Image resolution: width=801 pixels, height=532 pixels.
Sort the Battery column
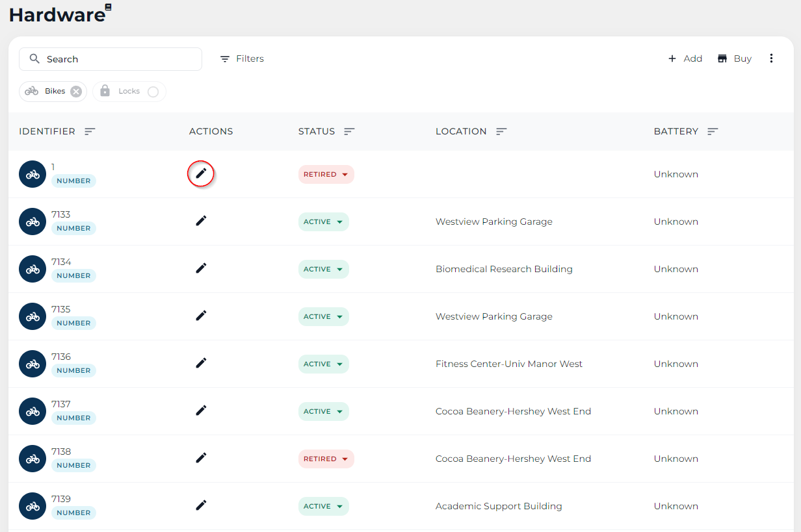(713, 131)
